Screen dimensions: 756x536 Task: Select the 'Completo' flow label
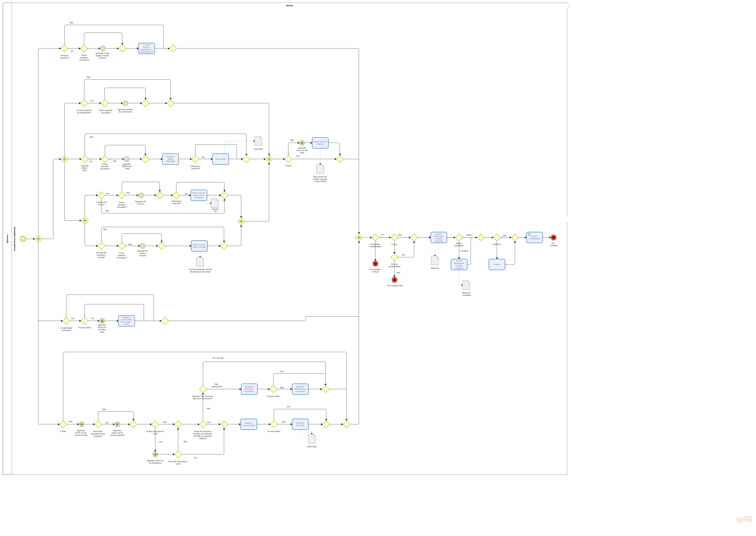[464, 251]
